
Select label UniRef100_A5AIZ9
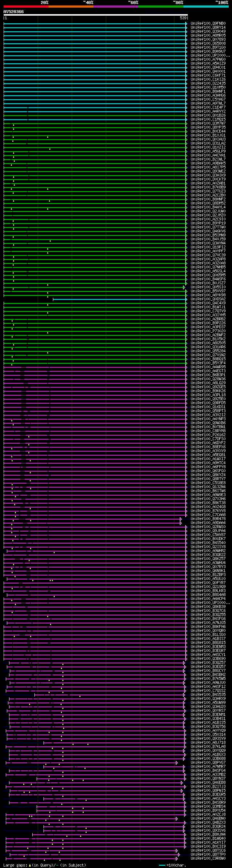click(208, 64)
